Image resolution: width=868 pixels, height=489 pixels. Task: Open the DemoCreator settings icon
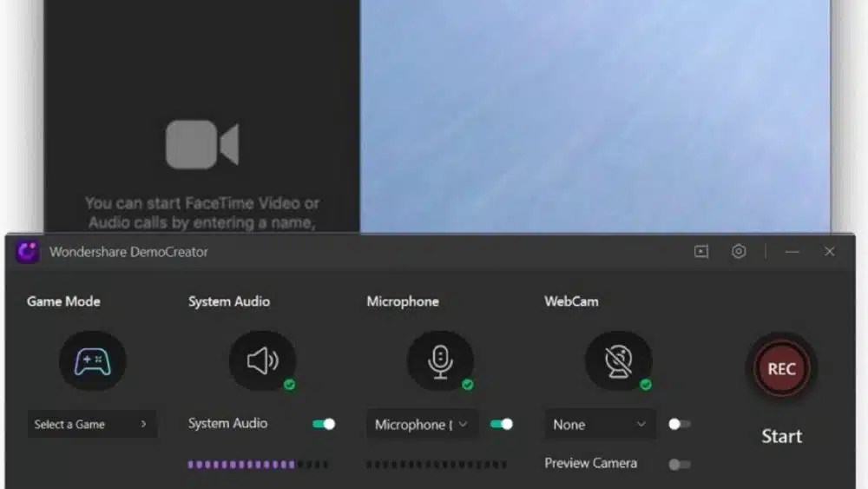[739, 252]
